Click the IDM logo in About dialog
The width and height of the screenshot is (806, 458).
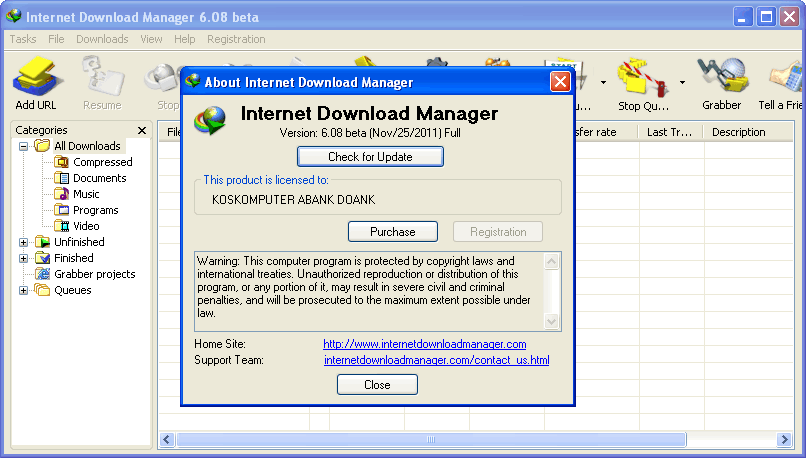click(210, 121)
